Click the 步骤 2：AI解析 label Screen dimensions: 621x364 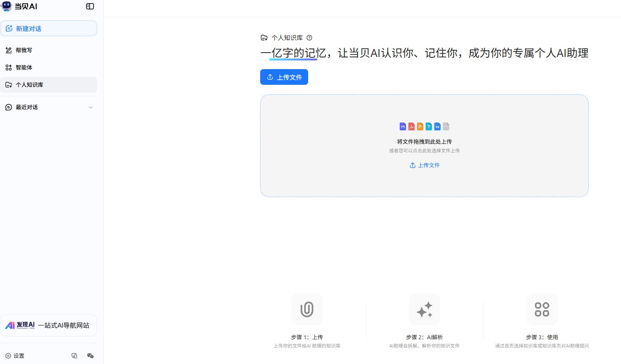click(x=424, y=337)
